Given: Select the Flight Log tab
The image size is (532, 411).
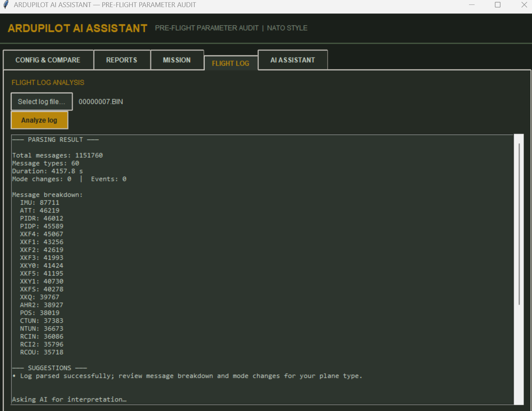Looking at the screenshot, I should point(231,63).
